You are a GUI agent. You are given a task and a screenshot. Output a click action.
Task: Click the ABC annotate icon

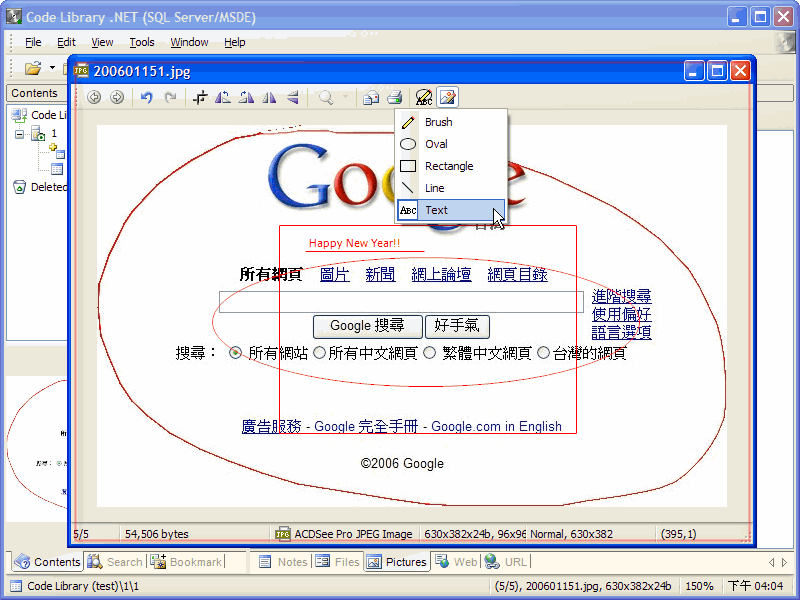click(x=424, y=97)
